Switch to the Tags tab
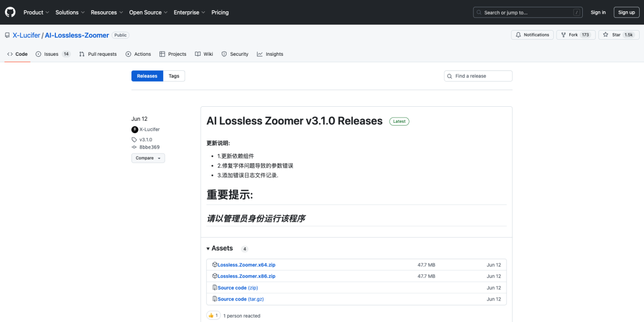Screen dimensions: 644x322 click(x=174, y=76)
